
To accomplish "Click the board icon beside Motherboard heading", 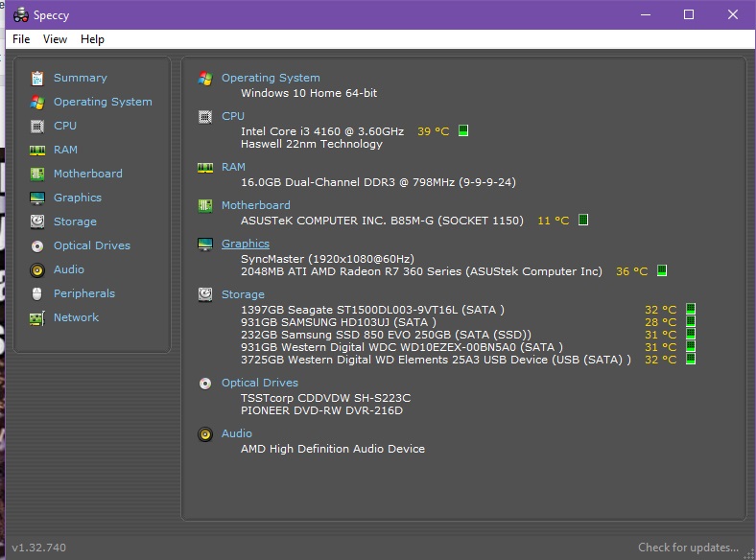I will point(205,206).
